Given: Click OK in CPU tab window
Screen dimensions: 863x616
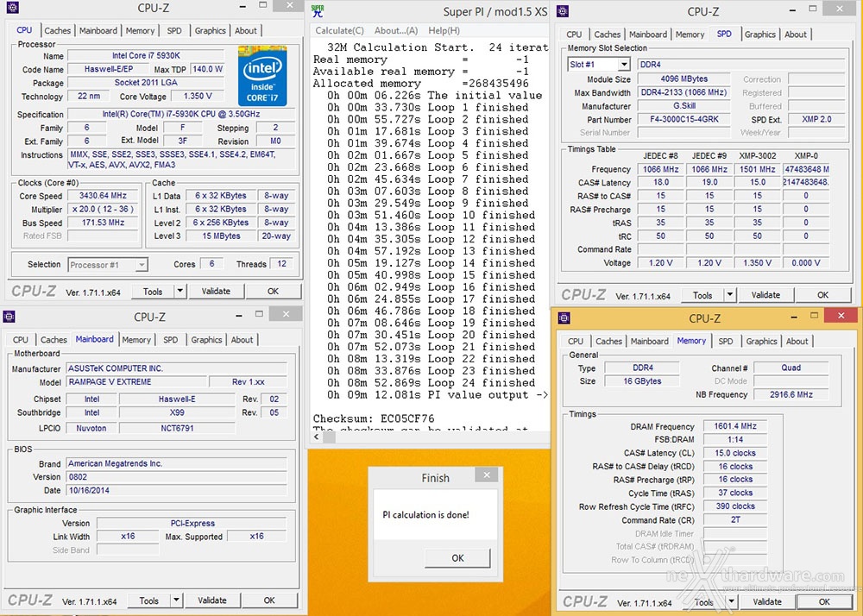Looking at the screenshot, I should coord(273,291).
